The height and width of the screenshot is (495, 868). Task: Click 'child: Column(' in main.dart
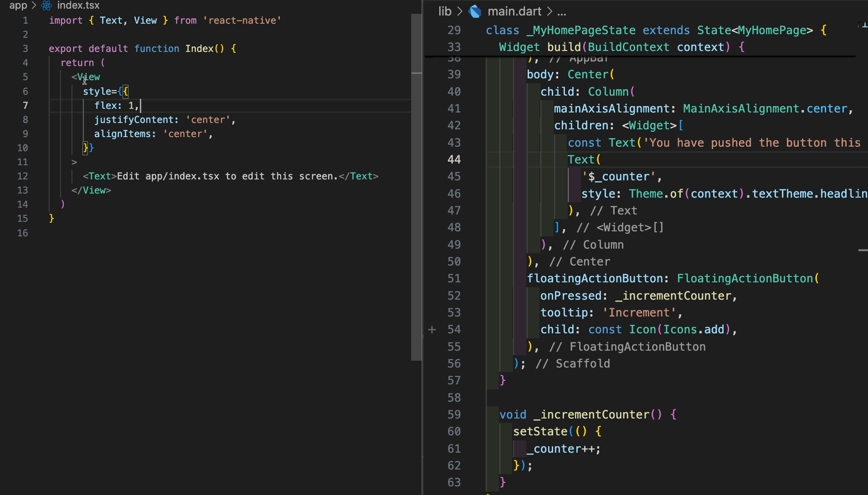pyautogui.click(x=588, y=92)
